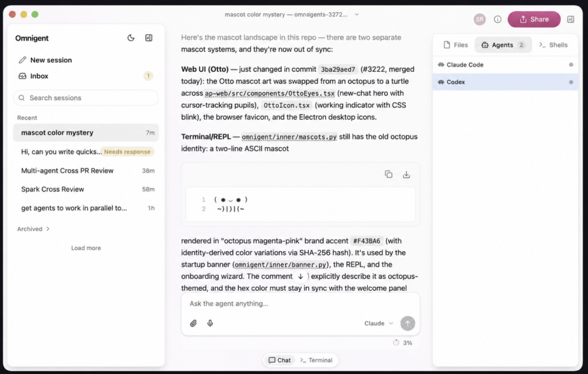Click the Share button
Screen dimensions: 588x374
(534, 20)
